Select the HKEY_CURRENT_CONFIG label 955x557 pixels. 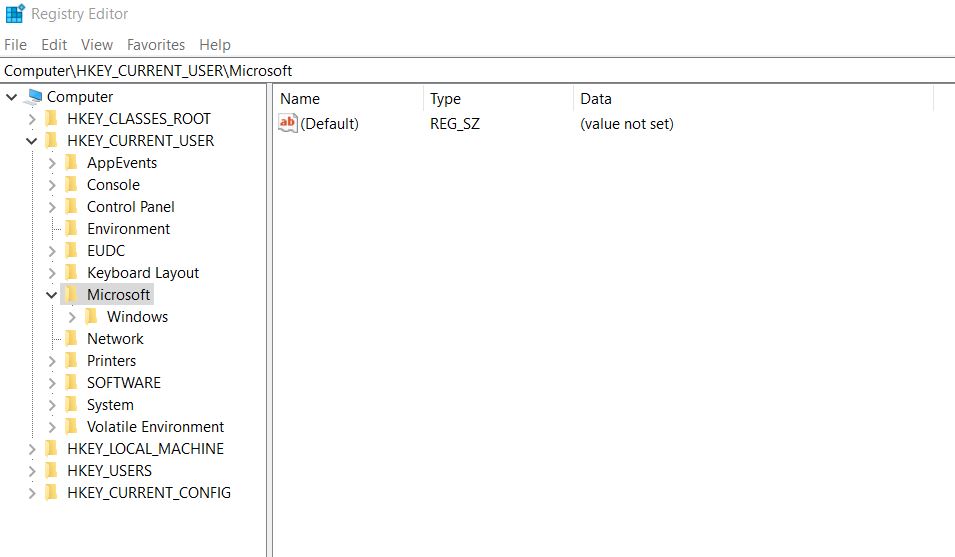pos(149,493)
